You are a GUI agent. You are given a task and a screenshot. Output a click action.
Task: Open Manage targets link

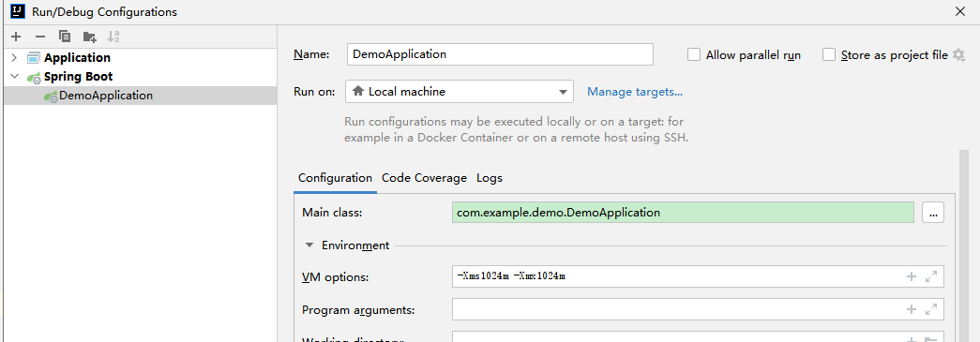tap(635, 92)
